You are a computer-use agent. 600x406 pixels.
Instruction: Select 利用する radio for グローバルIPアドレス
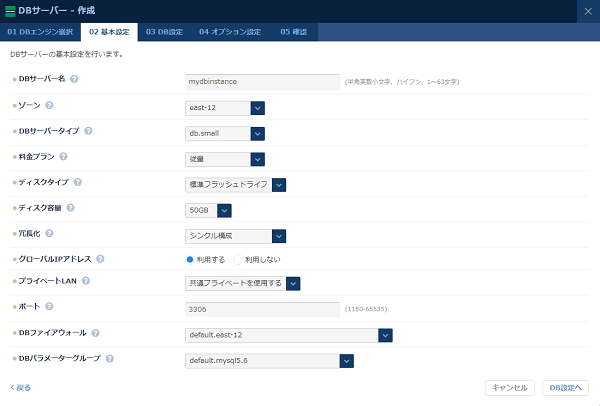190,259
